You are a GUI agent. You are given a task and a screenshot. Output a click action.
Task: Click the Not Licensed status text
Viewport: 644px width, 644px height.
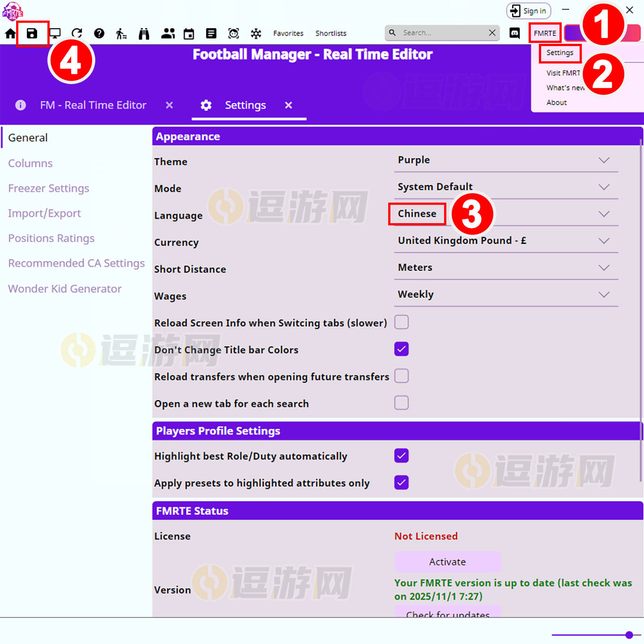[x=426, y=536]
